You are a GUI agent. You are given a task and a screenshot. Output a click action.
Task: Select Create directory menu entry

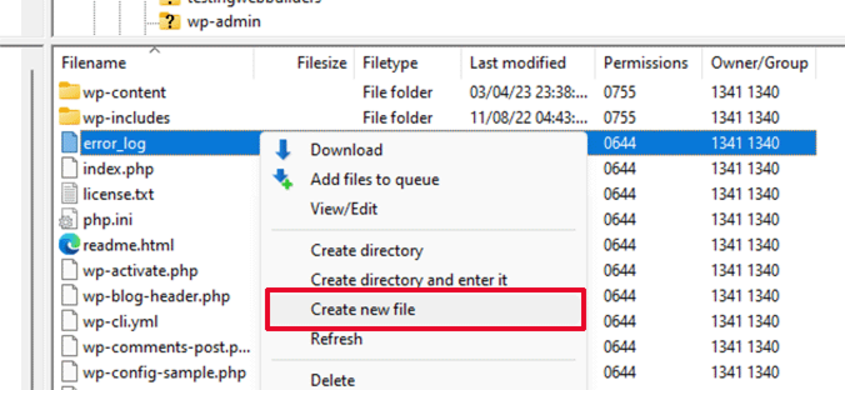pos(366,251)
